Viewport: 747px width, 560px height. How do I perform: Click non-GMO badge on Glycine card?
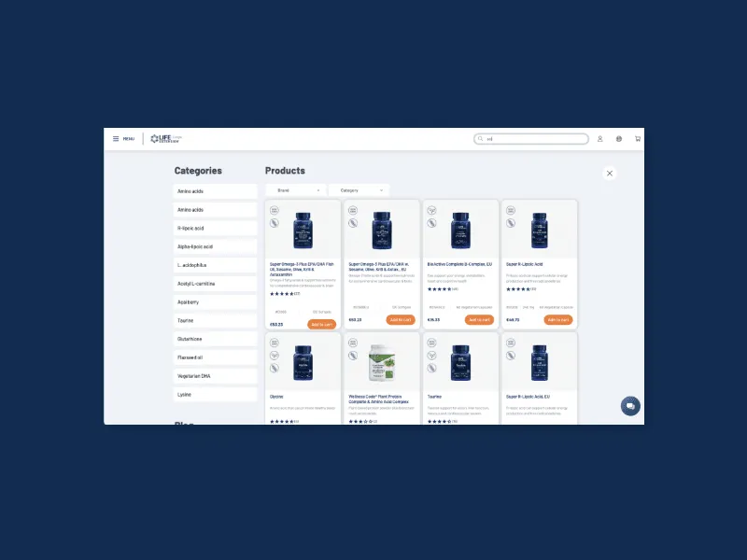click(x=275, y=343)
